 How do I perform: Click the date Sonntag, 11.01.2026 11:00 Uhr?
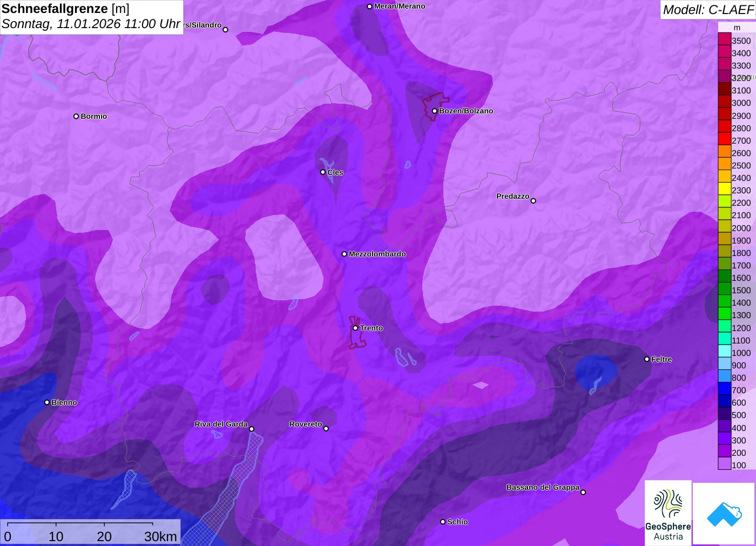(91, 24)
